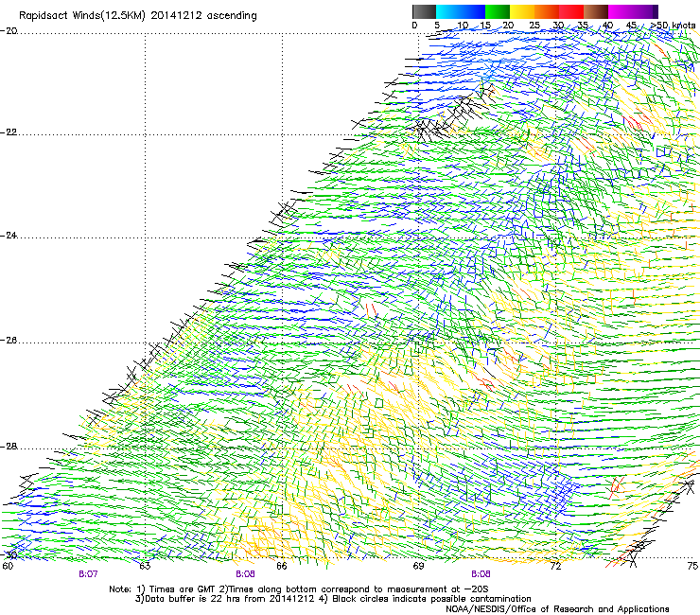Click the '45' label under the color legend
700x615 pixels.
(x=631, y=26)
